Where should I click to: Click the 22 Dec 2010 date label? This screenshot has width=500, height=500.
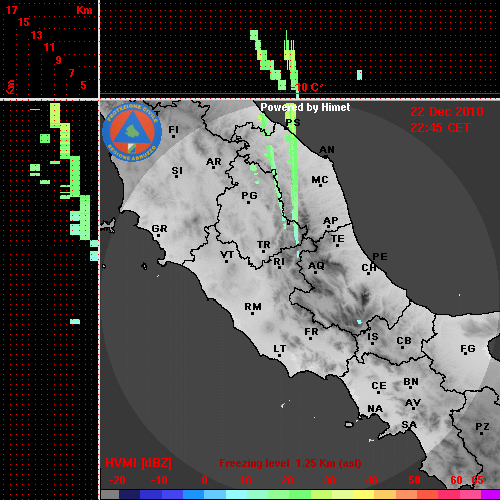447,112
